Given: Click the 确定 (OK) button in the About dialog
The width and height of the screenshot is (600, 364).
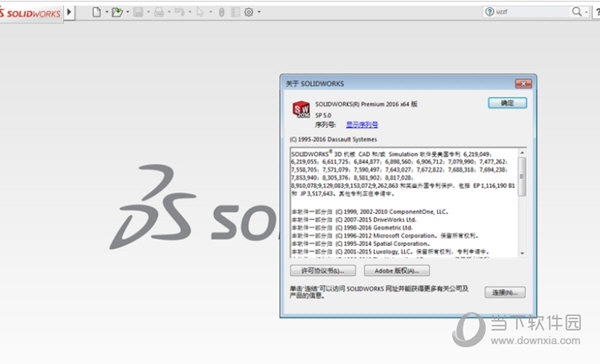Looking at the screenshot, I should click(x=507, y=103).
